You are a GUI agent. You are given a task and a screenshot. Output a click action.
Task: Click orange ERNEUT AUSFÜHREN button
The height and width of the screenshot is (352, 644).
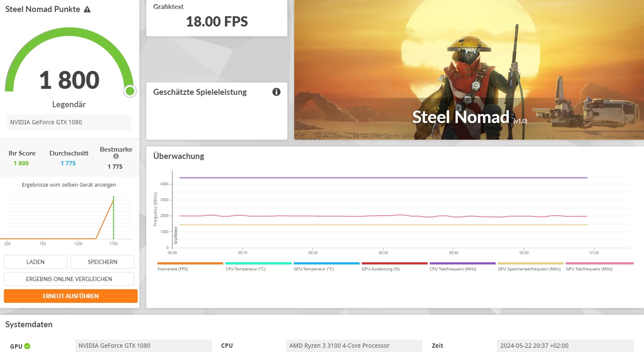71,296
